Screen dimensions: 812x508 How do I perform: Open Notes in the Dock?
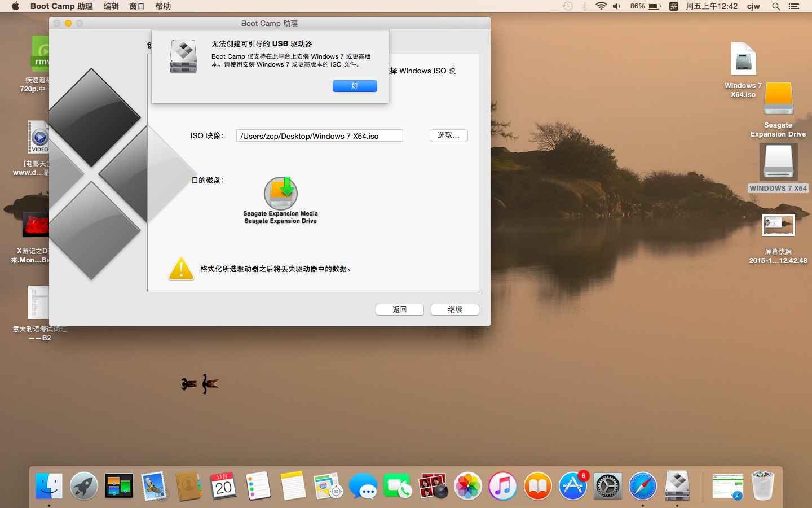tap(293, 485)
